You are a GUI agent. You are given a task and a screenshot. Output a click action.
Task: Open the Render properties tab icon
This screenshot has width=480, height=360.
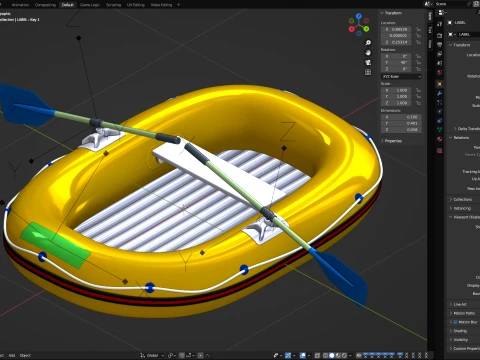(439, 35)
